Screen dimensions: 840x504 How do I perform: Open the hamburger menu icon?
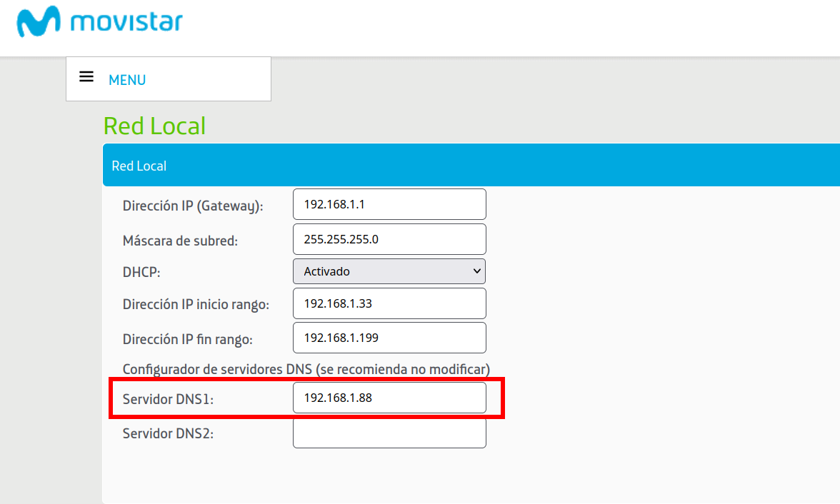pyautogui.click(x=86, y=77)
